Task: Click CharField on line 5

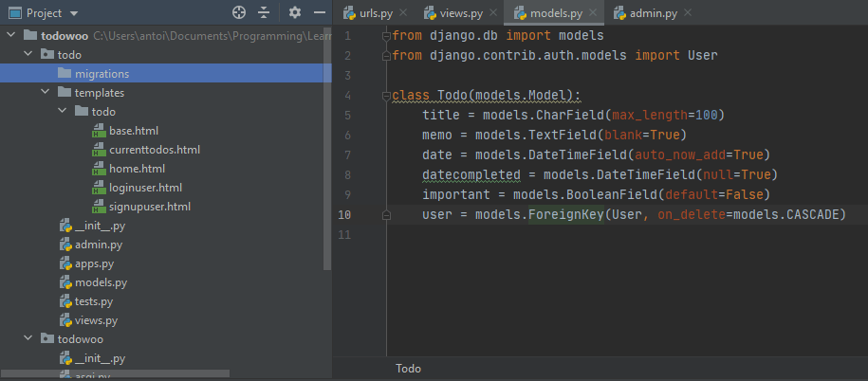Action: [569, 116]
